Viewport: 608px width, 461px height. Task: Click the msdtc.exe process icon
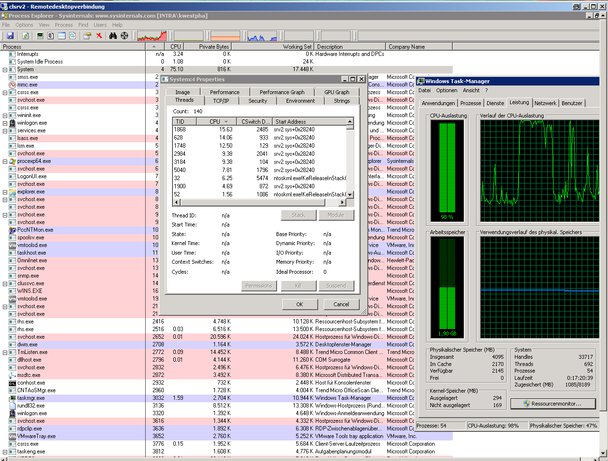(12, 375)
